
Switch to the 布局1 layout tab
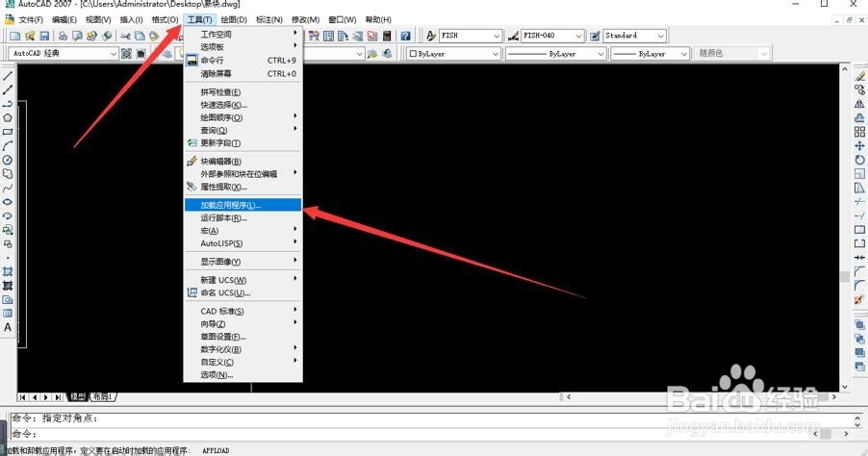pyautogui.click(x=102, y=396)
